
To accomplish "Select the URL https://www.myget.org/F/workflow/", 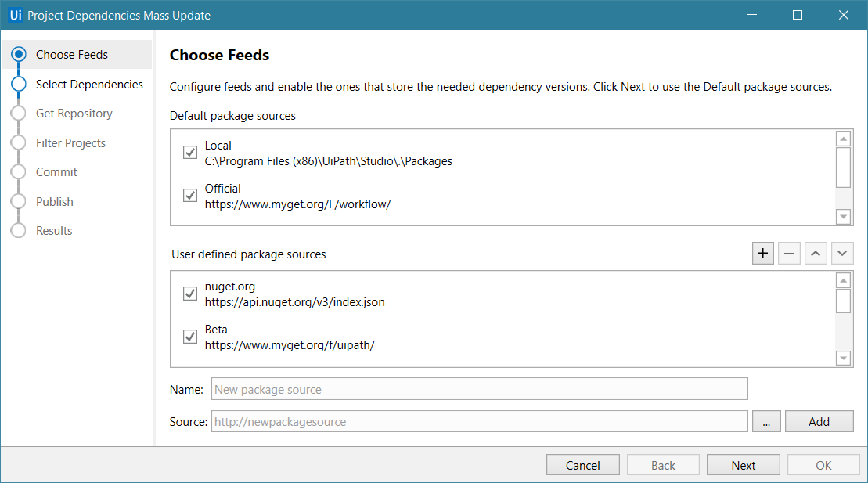I will tap(298, 204).
